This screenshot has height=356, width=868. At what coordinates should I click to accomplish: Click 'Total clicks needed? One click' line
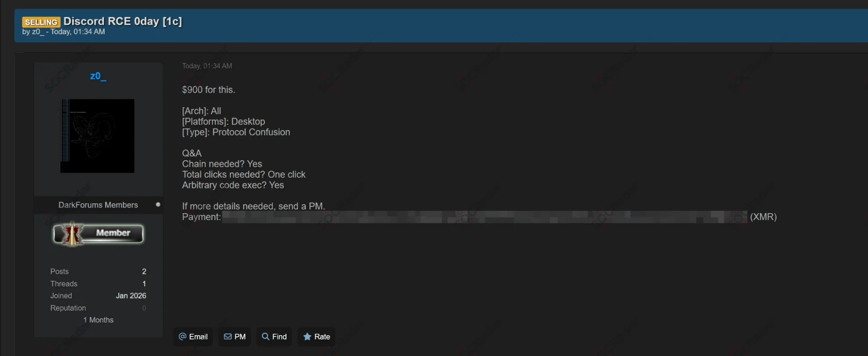pyautogui.click(x=244, y=175)
